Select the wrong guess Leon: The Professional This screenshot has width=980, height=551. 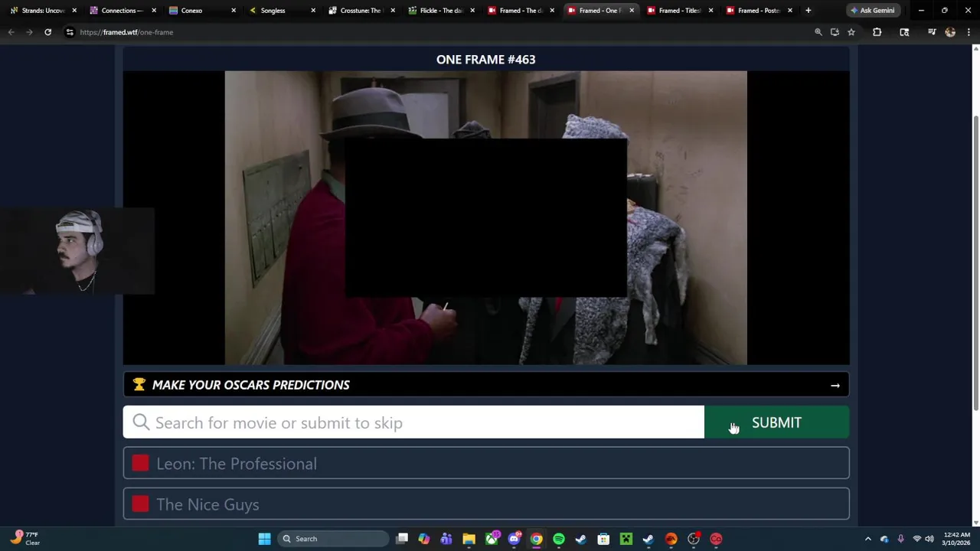coord(486,464)
